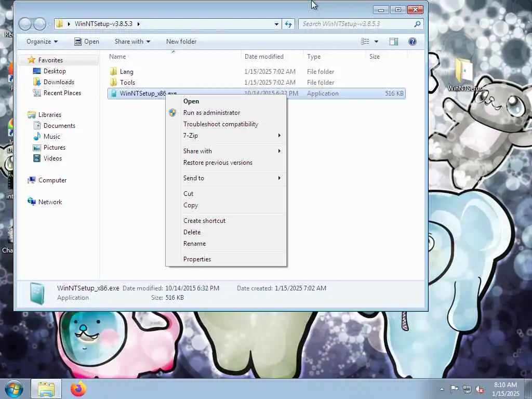Sort by the Type column header
This screenshot has width=532, height=399.
(x=335, y=56)
